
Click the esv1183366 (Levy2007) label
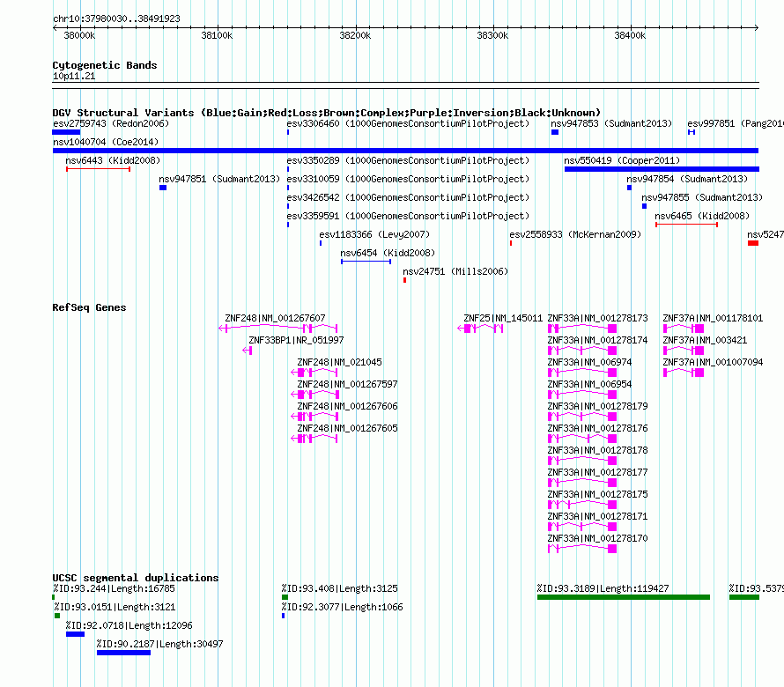pos(374,234)
